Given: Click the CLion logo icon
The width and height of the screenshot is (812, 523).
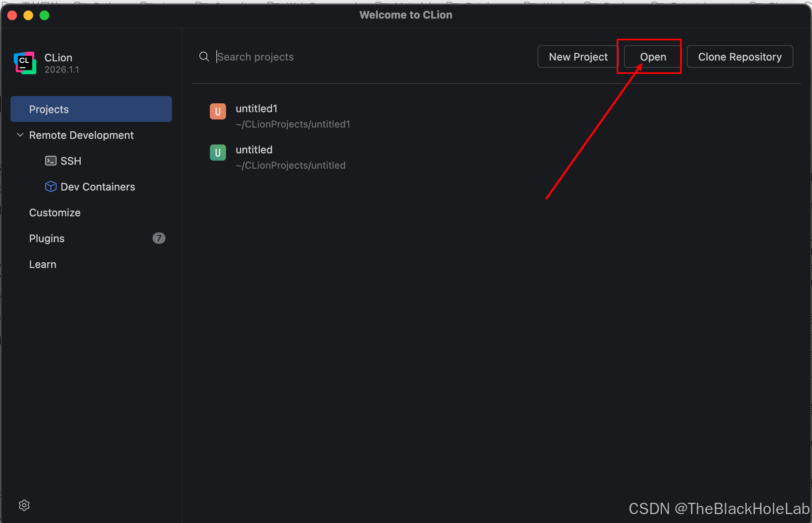Looking at the screenshot, I should (25, 63).
